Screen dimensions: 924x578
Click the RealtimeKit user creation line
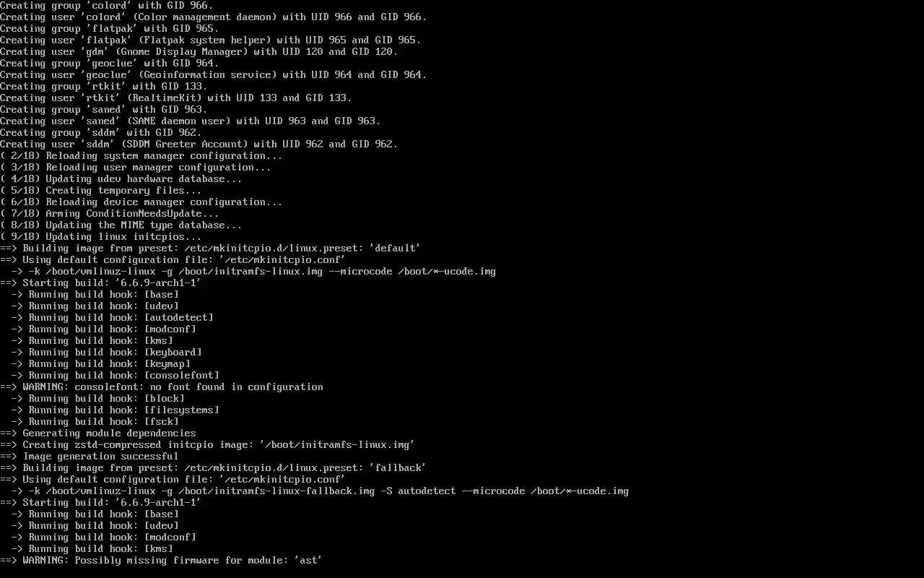tap(175, 98)
